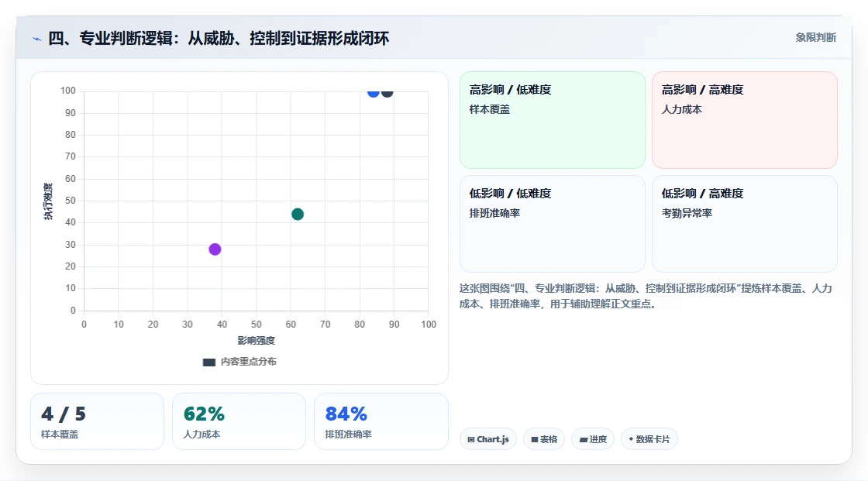Click the 执行难度 y-axis title
Viewport: 868px width, 481px height.
point(48,201)
